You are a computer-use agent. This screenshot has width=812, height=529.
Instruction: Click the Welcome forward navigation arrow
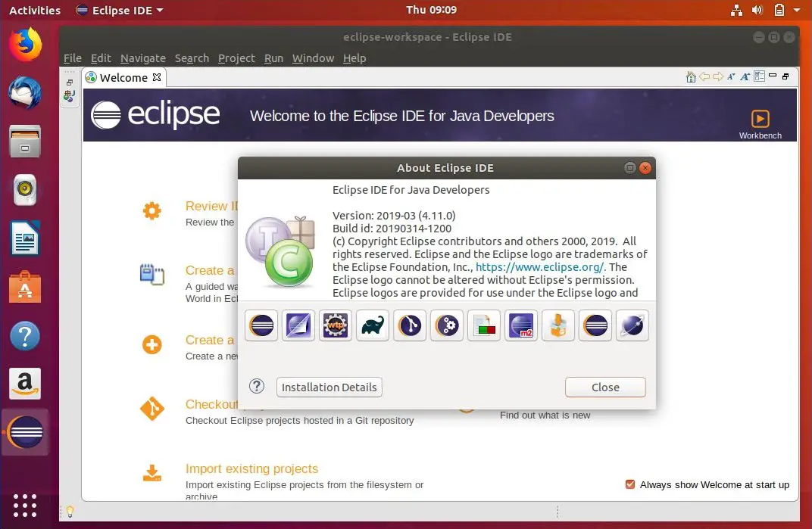point(718,76)
